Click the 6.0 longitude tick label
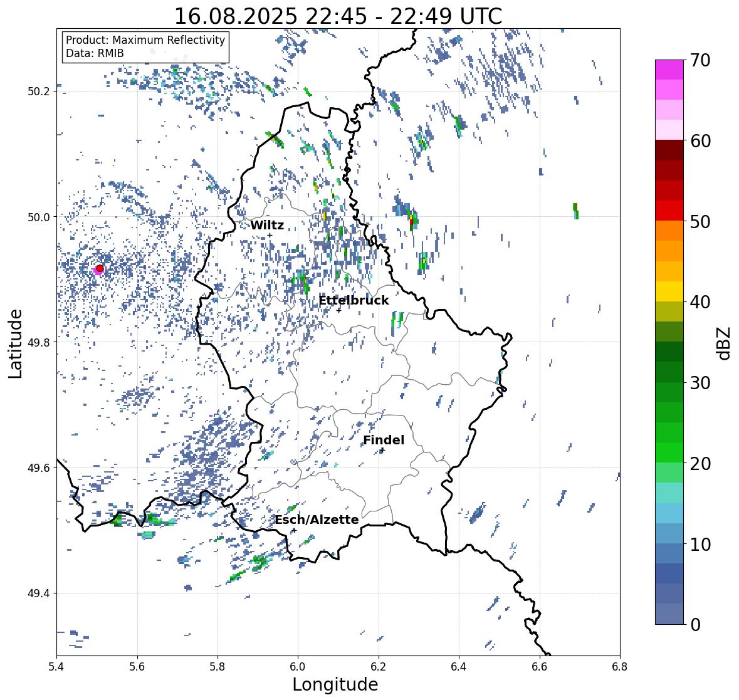The width and height of the screenshot is (739, 700). pyautogui.click(x=298, y=667)
